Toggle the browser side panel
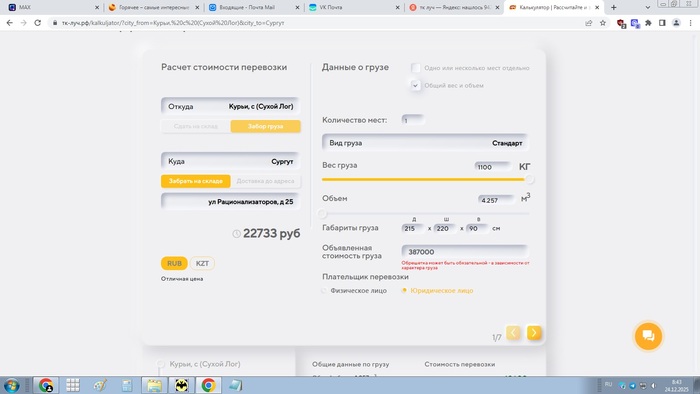The width and height of the screenshot is (700, 394). point(662,23)
